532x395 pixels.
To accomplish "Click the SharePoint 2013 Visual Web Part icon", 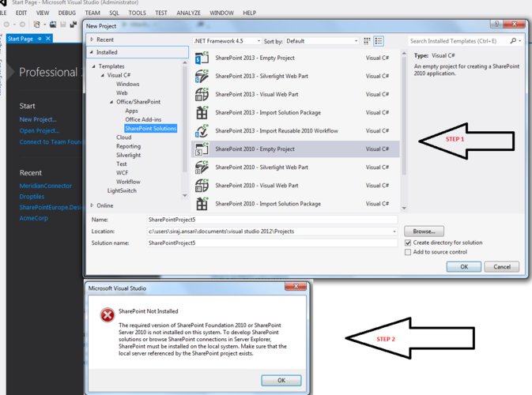I will click(x=202, y=94).
